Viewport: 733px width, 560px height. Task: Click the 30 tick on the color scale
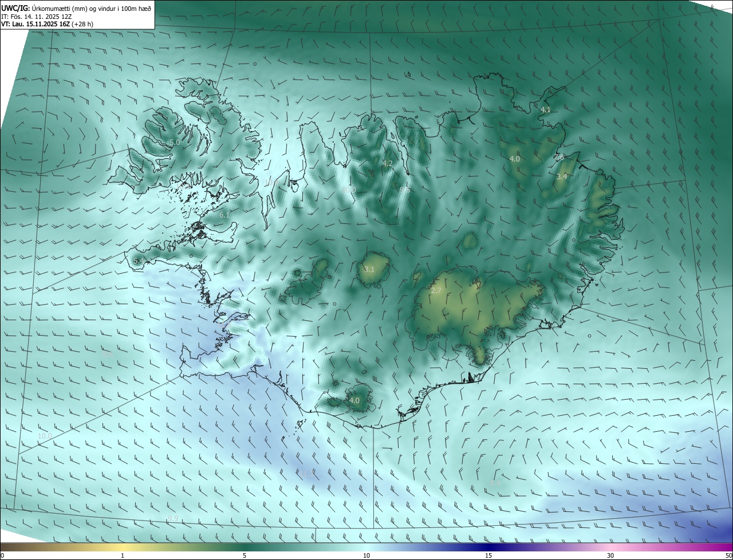pyautogui.click(x=610, y=555)
